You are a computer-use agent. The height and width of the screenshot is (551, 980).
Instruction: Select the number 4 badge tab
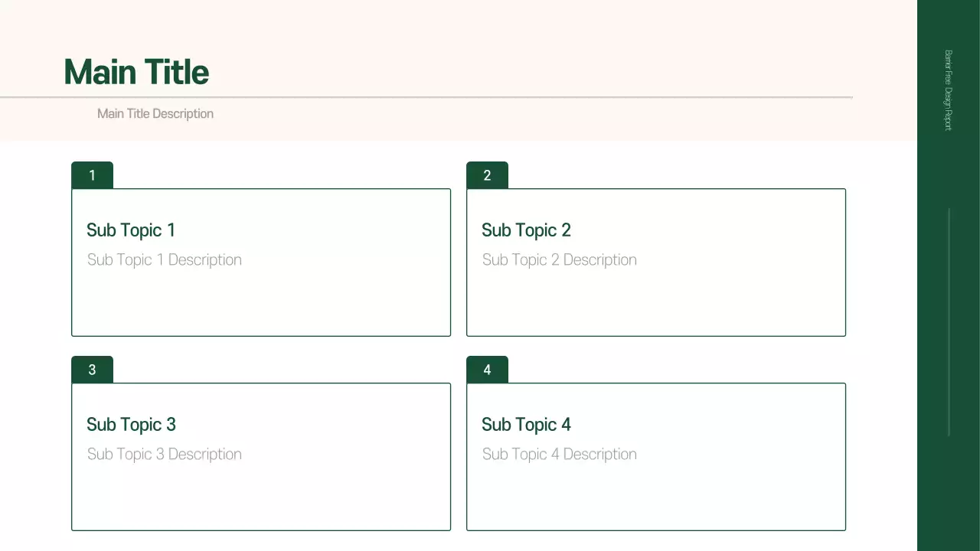[x=487, y=370]
